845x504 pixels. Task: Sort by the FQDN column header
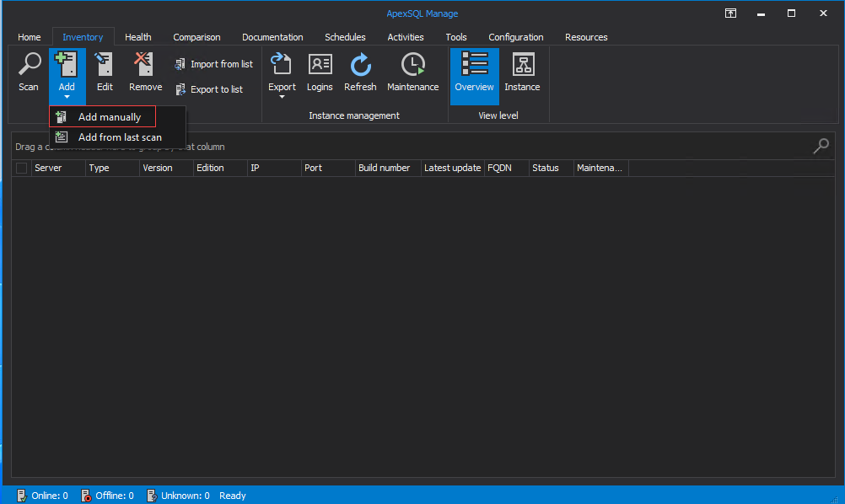[507, 168]
